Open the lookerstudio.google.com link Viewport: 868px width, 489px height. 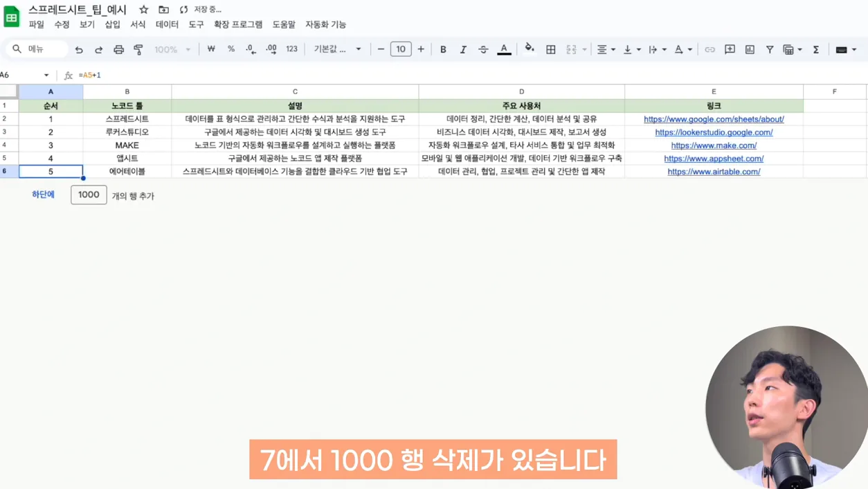click(x=714, y=132)
